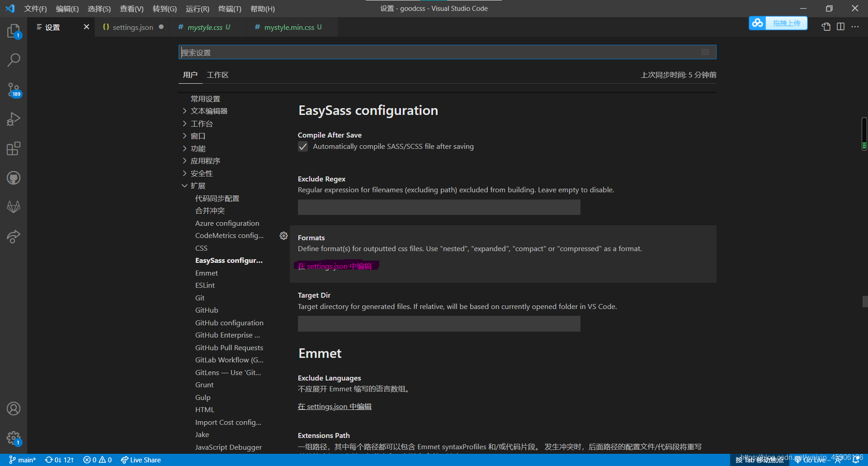Toggle Compile After Save checkbox
The image size is (868, 466).
point(303,147)
